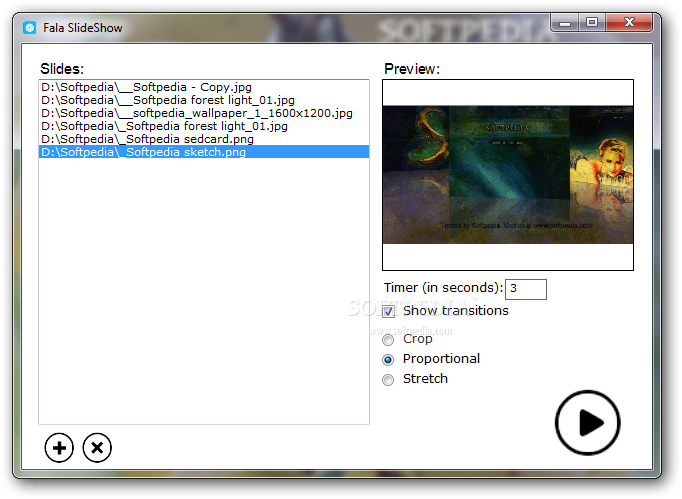Toggle the Show transitions checkbox
Viewport: 682px width, 499px height.
[x=388, y=311]
